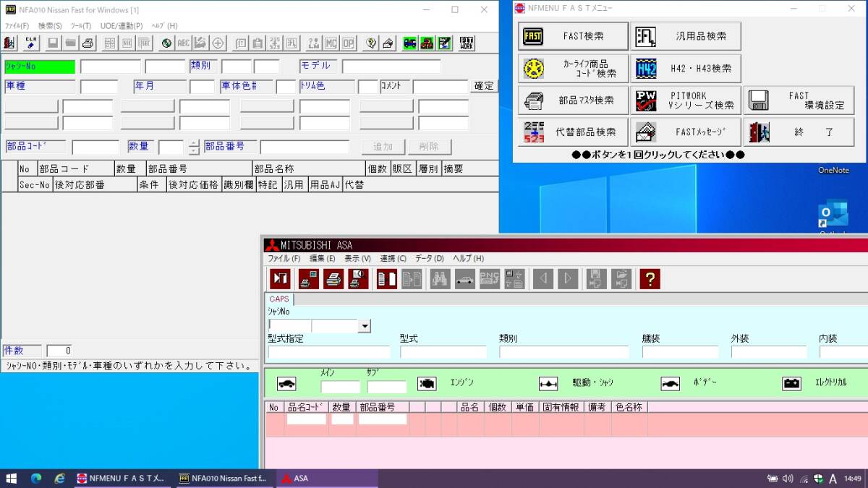Open 表示(V) menu in Mitsubishi ASA
The height and width of the screenshot is (488, 868).
357,258
